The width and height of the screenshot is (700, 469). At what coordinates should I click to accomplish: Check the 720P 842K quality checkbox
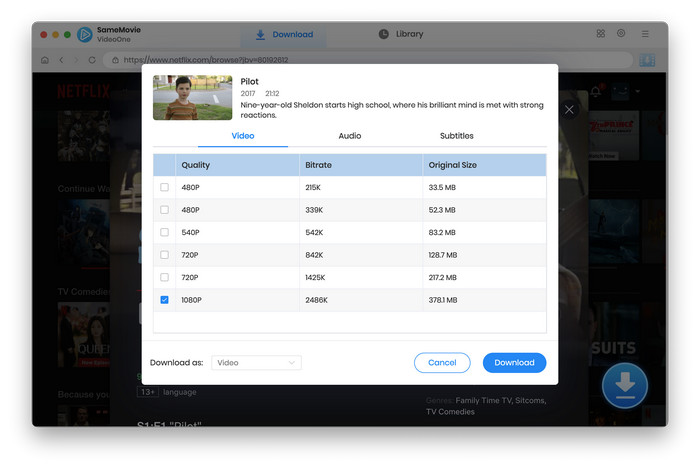(164, 255)
